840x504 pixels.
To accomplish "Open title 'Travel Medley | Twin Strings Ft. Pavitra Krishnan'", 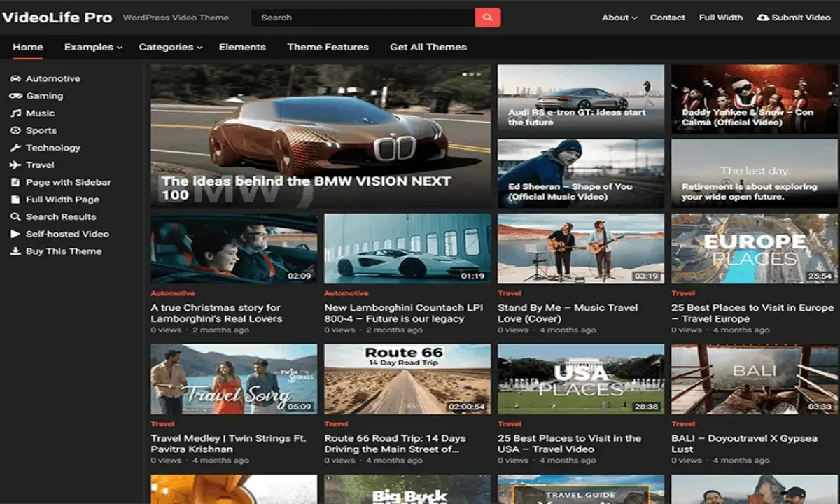I will [228, 444].
